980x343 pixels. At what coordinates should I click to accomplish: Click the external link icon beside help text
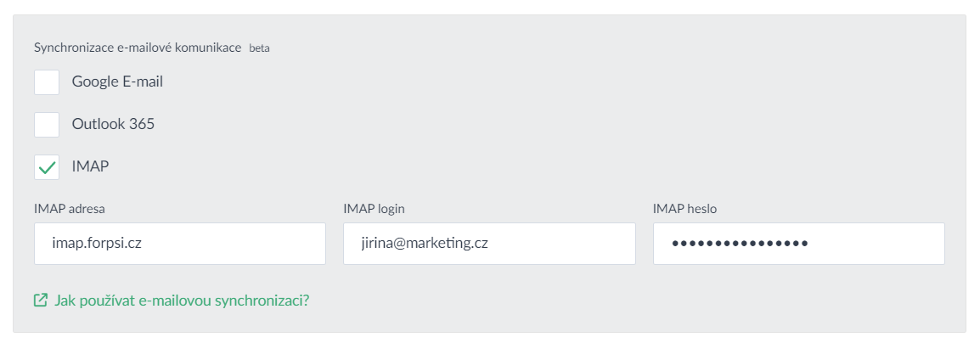pyautogui.click(x=40, y=301)
